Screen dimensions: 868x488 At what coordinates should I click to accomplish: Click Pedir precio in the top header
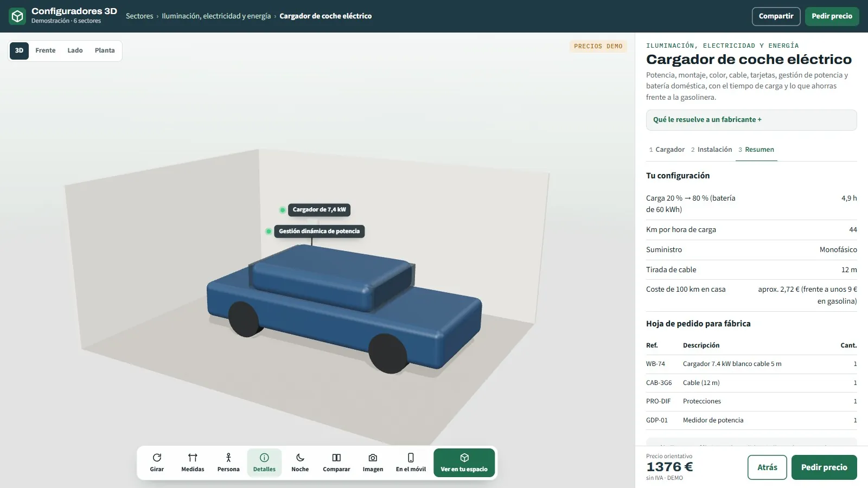tap(832, 16)
